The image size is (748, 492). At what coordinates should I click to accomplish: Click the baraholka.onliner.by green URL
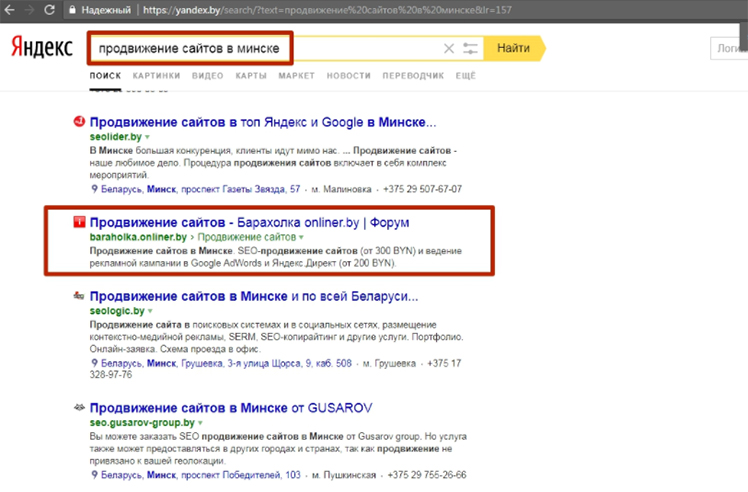pos(138,237)
